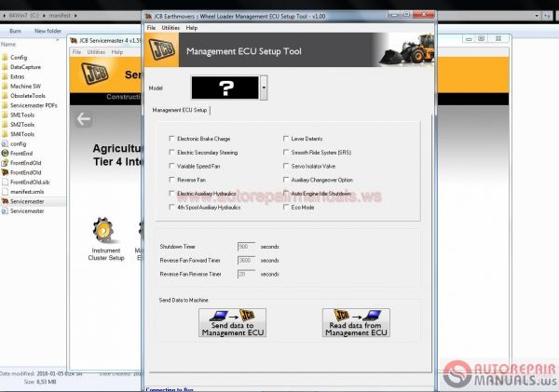Select the SM1Tools folder icon
Image resolution: width=559 pixels, height=392 pixels.
[x=5, y=115]
